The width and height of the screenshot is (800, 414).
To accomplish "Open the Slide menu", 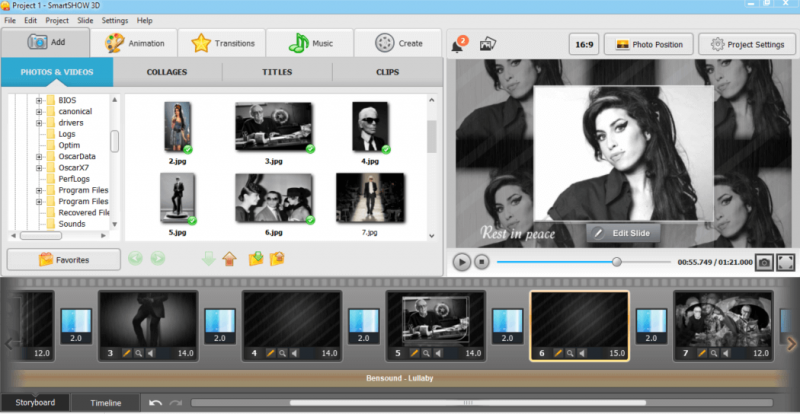I will (85, 20).
